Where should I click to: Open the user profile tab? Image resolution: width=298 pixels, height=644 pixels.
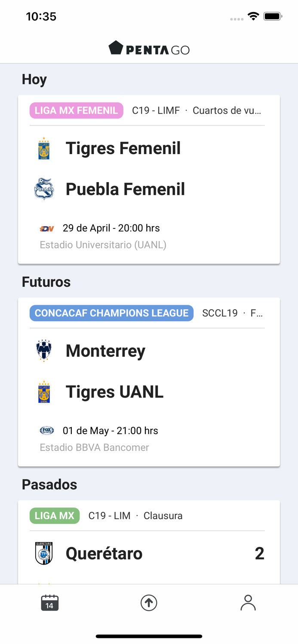click(248, 603)
